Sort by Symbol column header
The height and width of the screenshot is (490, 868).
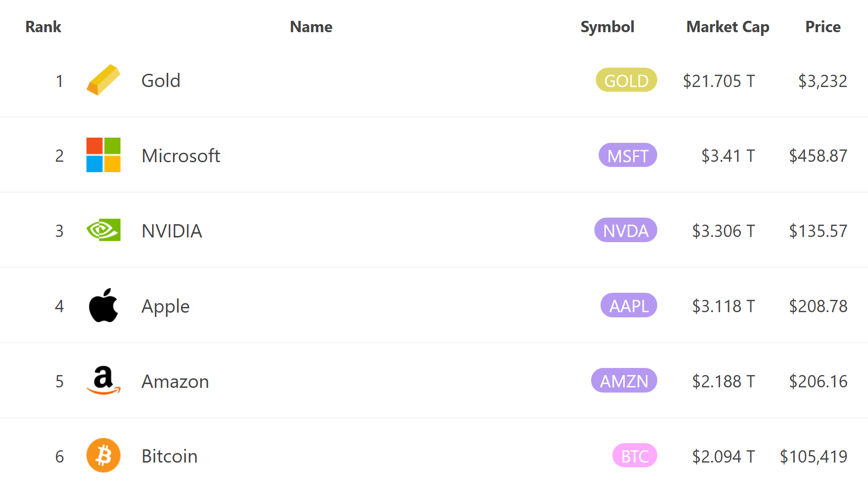click(x=607, y=27)
